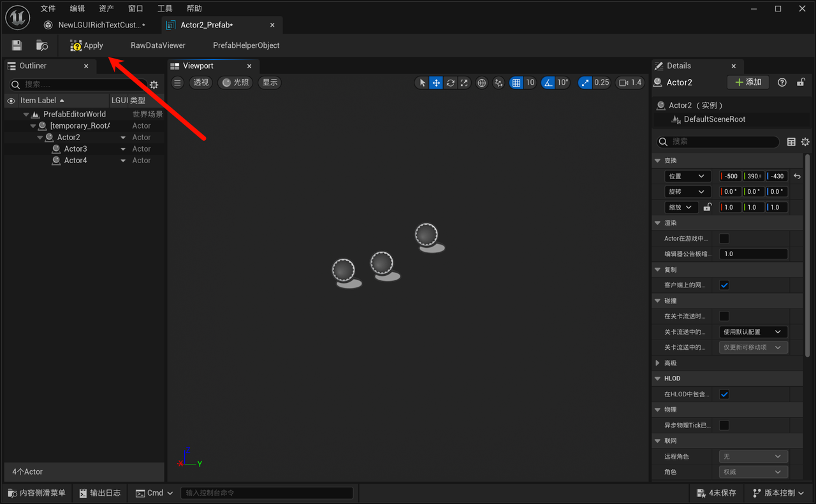This screenshot has width=816, height=504.
Task: Enable the Actor在游戏中 hidden checkbox
Action: pyautogui.click(x=724, y=238)
